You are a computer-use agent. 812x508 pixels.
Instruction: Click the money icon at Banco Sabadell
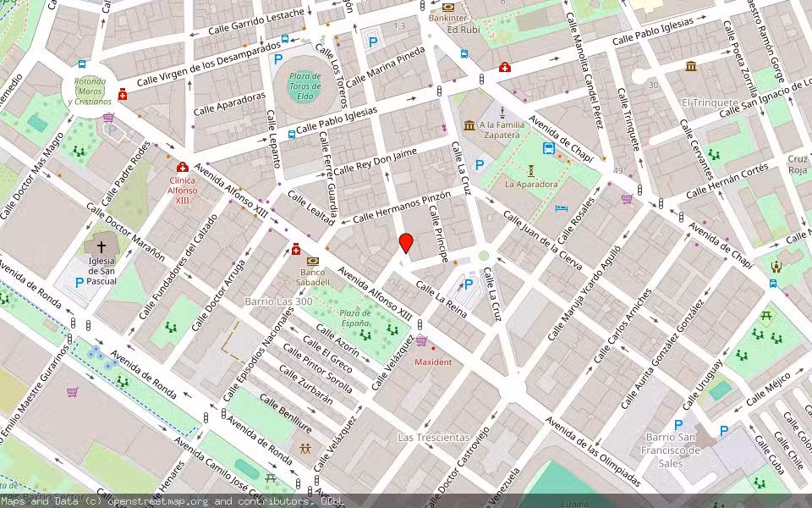pos(314,262)
